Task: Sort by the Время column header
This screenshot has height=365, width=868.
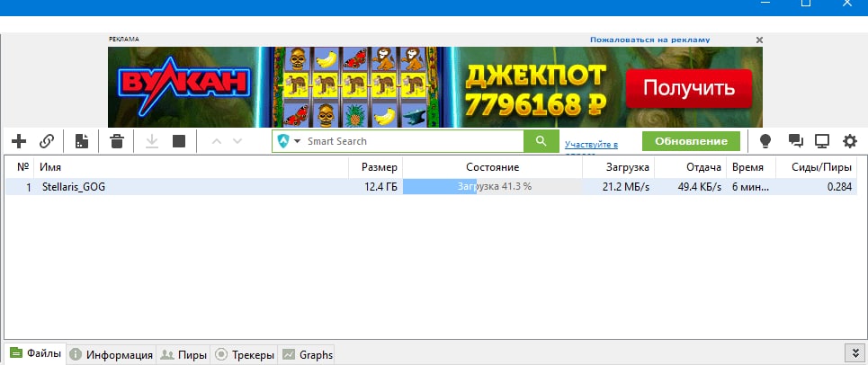Action: tap(751, 167)
